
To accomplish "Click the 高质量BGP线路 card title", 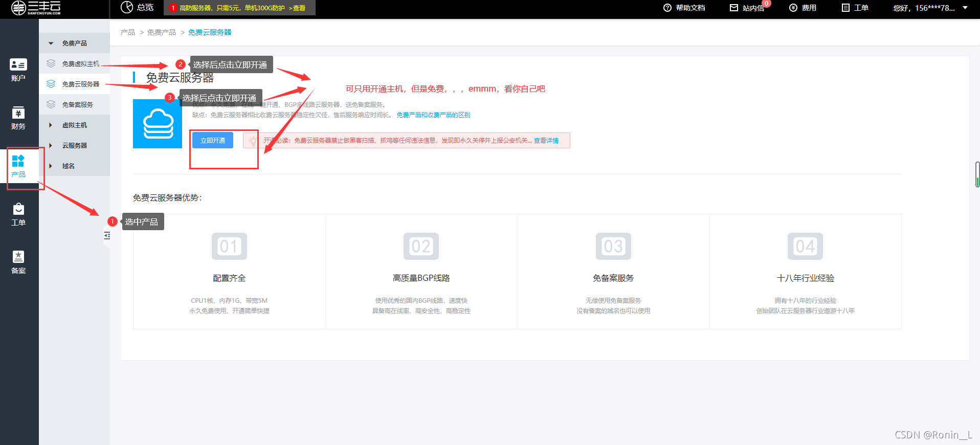I will (421, 278).
